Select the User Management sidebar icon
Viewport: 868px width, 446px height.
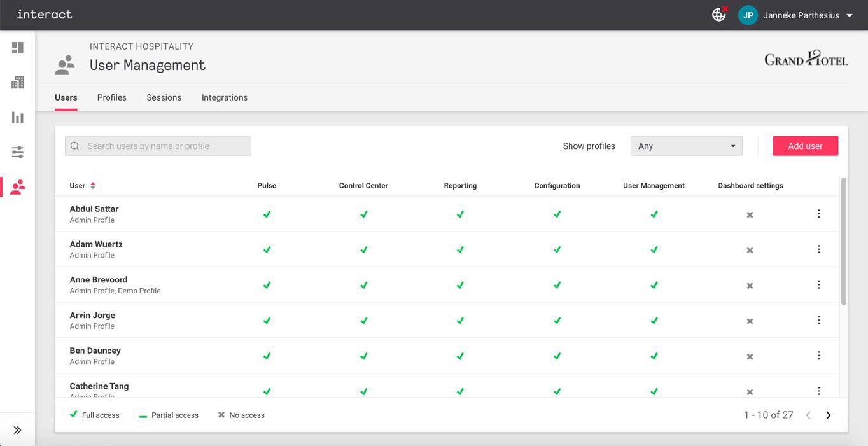click(18, 186)
